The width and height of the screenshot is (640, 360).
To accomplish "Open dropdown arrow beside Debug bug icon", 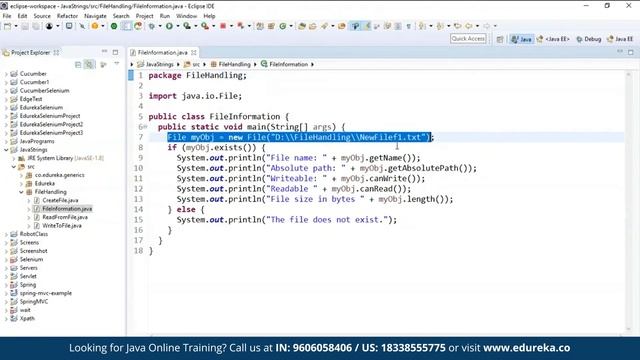I will coord(160,26).
